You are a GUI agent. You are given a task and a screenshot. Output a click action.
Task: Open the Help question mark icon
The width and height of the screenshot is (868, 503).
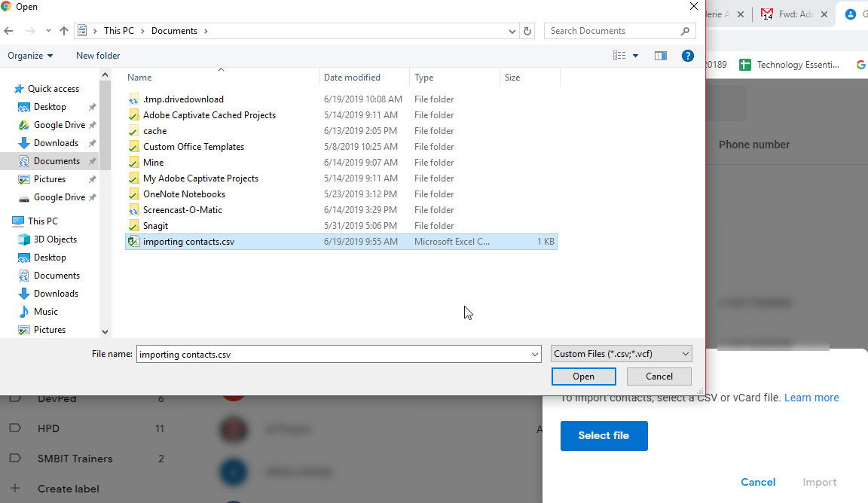[x=687, y=55]
